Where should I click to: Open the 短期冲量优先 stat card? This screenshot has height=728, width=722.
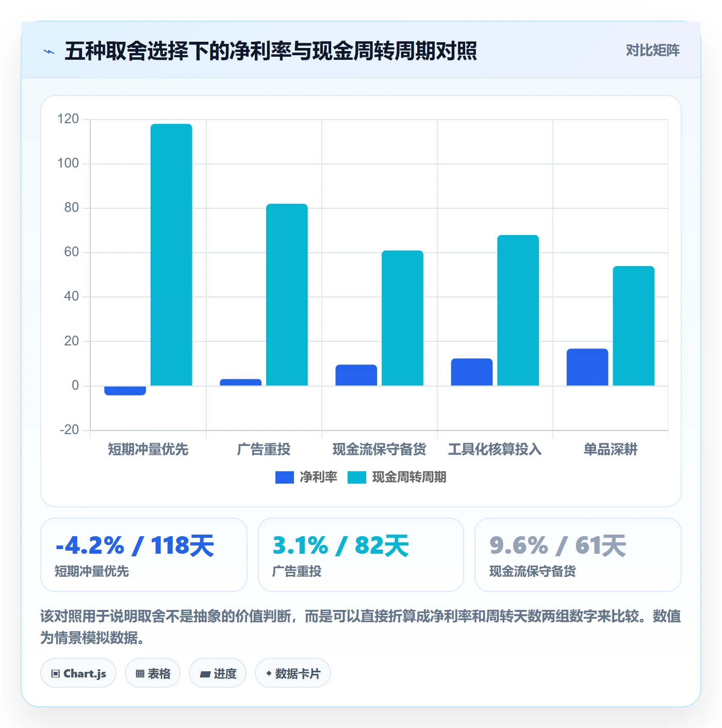(144, 555)
